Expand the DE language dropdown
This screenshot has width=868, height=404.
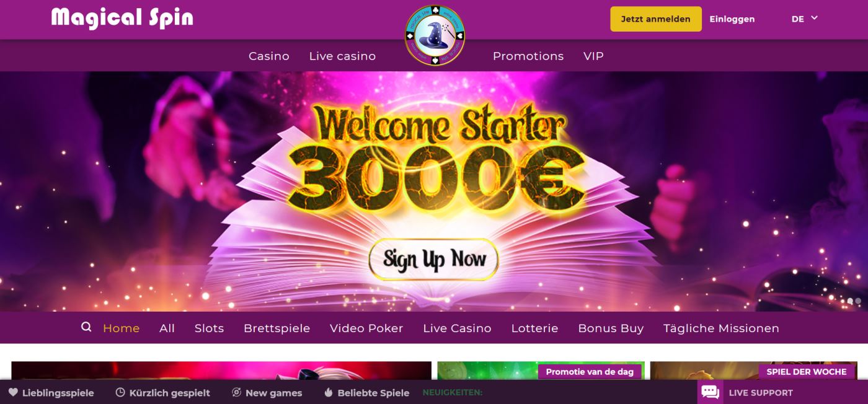[x=805, y=19]
